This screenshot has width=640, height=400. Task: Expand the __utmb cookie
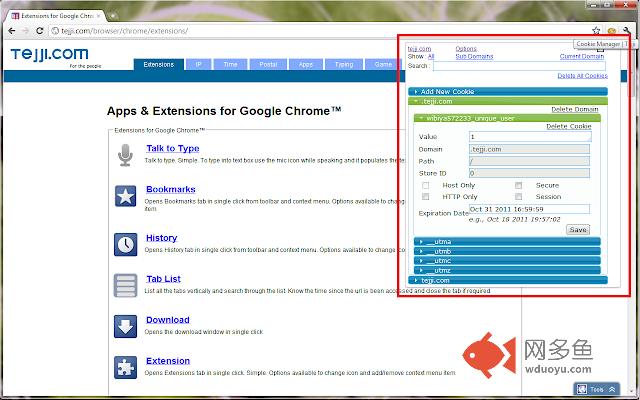[x=507, y=251]
